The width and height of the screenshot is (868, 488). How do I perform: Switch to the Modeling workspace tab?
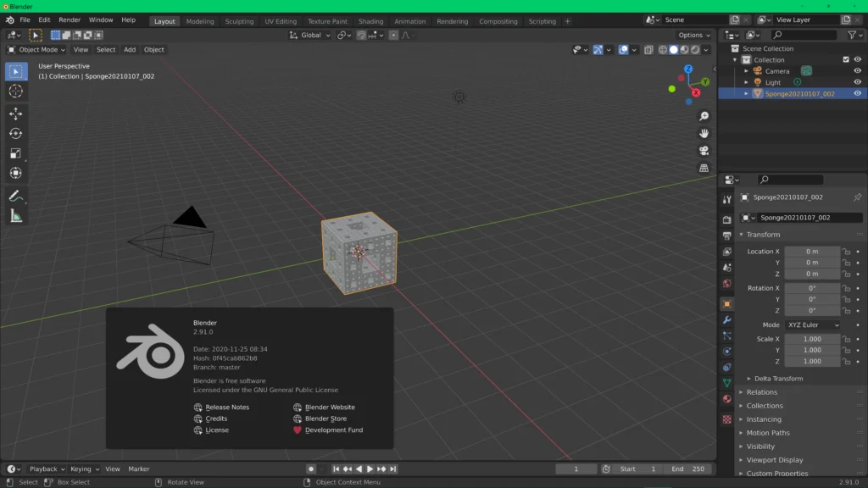pyautogui.click(x=200, y=21)
